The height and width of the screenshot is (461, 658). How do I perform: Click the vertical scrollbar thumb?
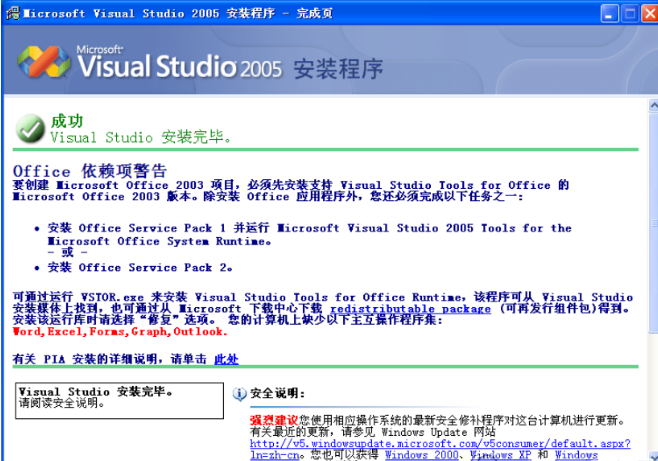(653, 223)
